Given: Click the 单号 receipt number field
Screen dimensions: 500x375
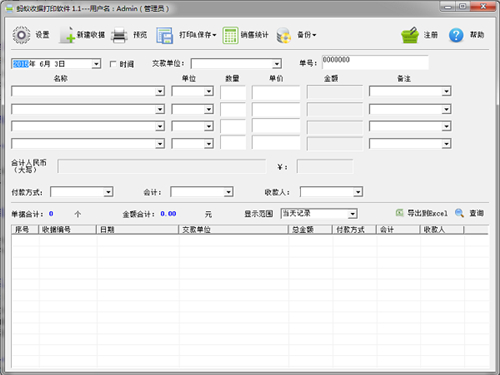Looking at the screenshot, I should [375, 62].
